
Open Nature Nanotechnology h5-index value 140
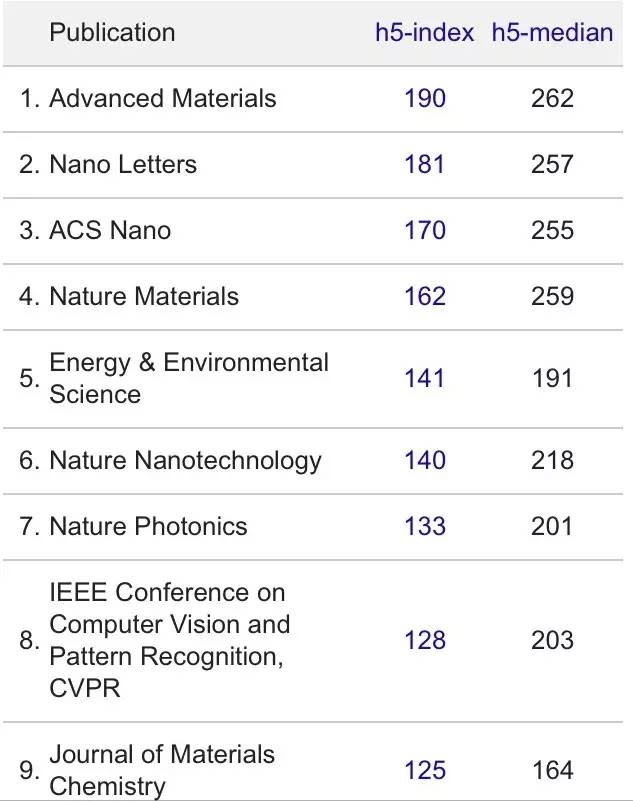pos(425,460)
